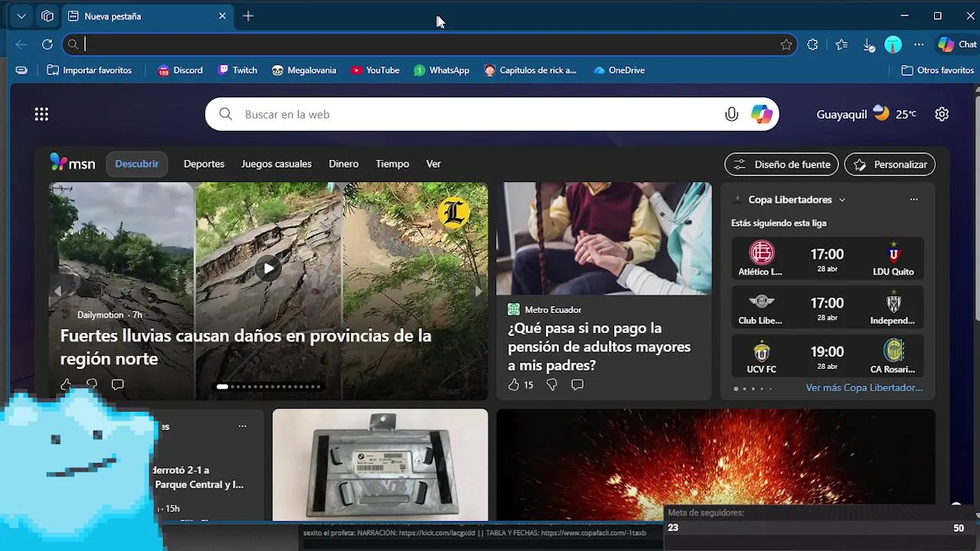Viewport: 980px width, 551px height.
Task: Open the lava explosion article image
Action: (x=716, y=465)
